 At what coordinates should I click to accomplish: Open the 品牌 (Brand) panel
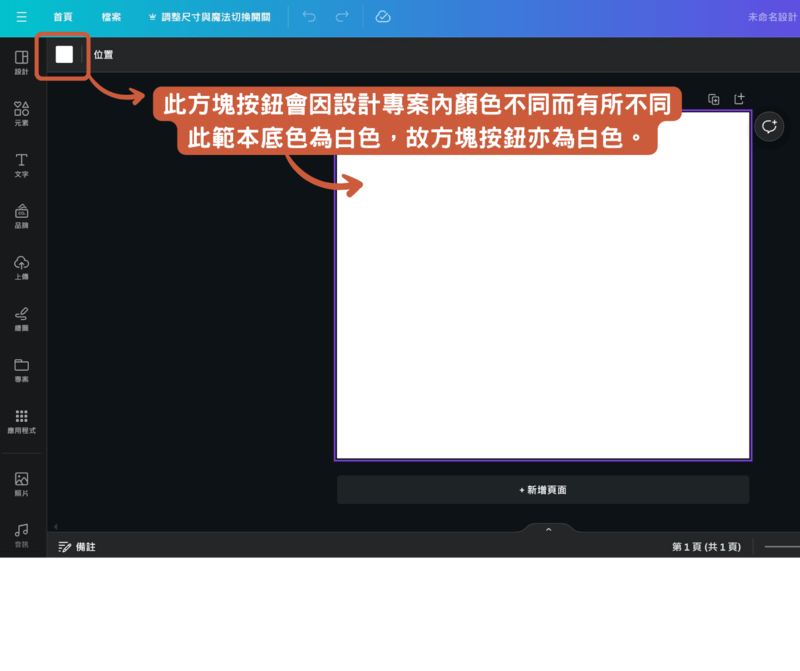click(21, 215)
